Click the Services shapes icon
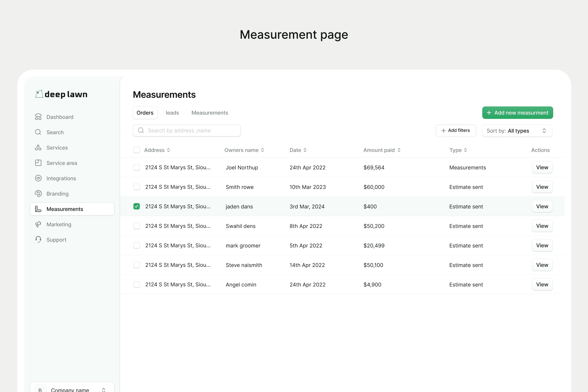Screen dimensions: 588x392 pos(38,148)
